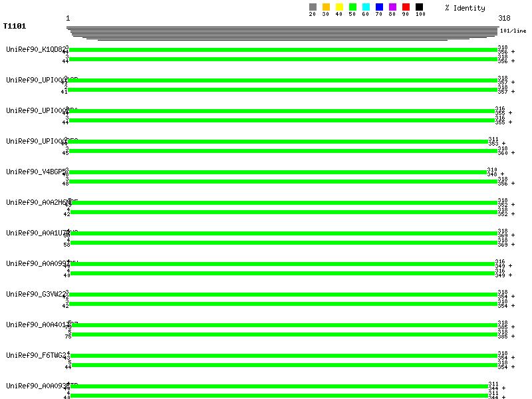This screenshot has height=399, width=532.
Task: Pick the green 50% identity swatch
Action: pyautogui.click(x=352, y=7)
